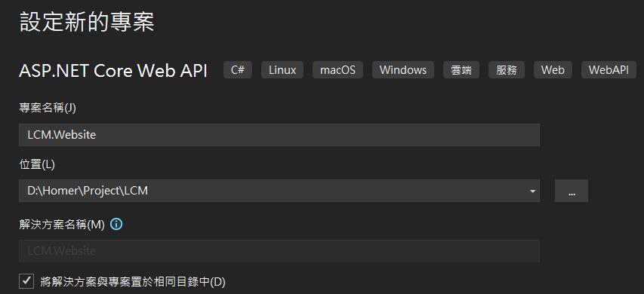This screenshot has height=294, width=644.
Task: Uncheck the place solution and project in same directory checkbox
Action: 26,281
